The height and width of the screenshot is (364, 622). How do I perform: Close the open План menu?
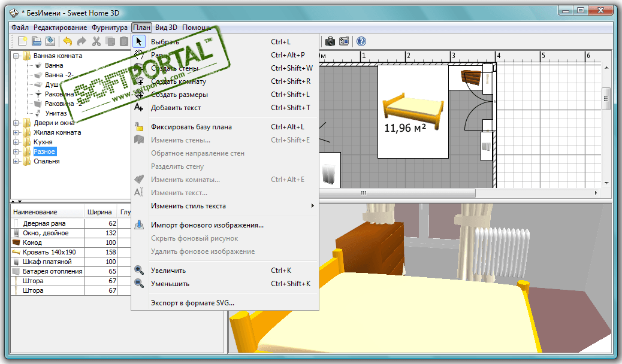[141, 28]
